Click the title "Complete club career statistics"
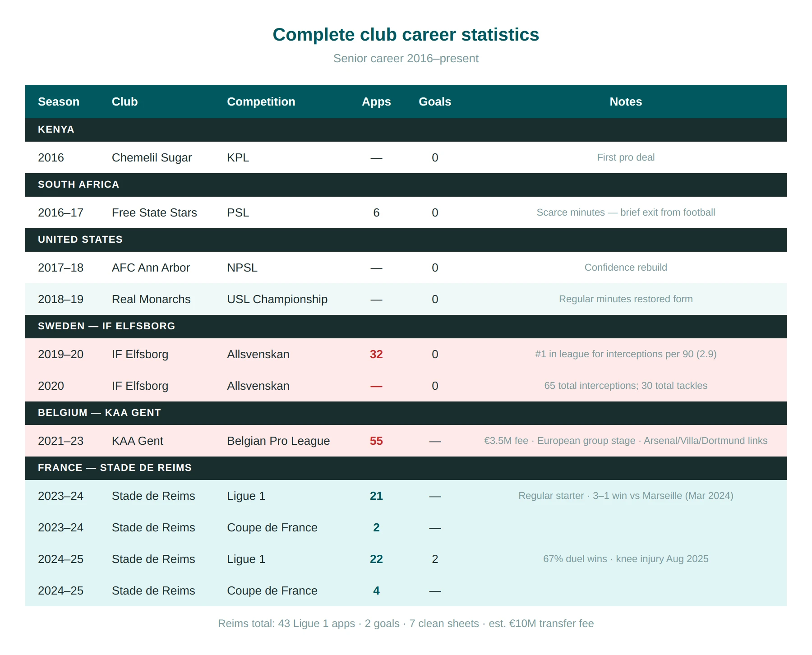 point(406,35)
